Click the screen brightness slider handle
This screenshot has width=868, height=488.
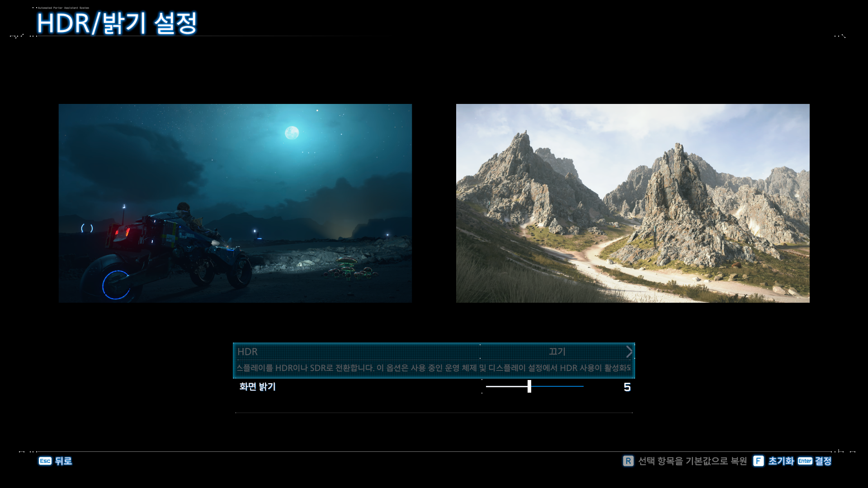tap(529, 386)
